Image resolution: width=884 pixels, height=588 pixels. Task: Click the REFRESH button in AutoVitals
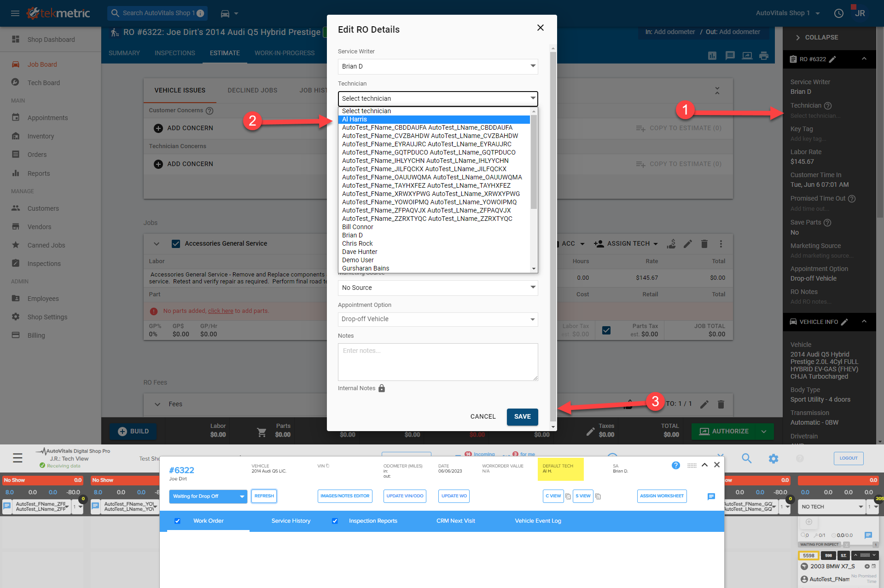pyautogui.click(x=264, y=496)
